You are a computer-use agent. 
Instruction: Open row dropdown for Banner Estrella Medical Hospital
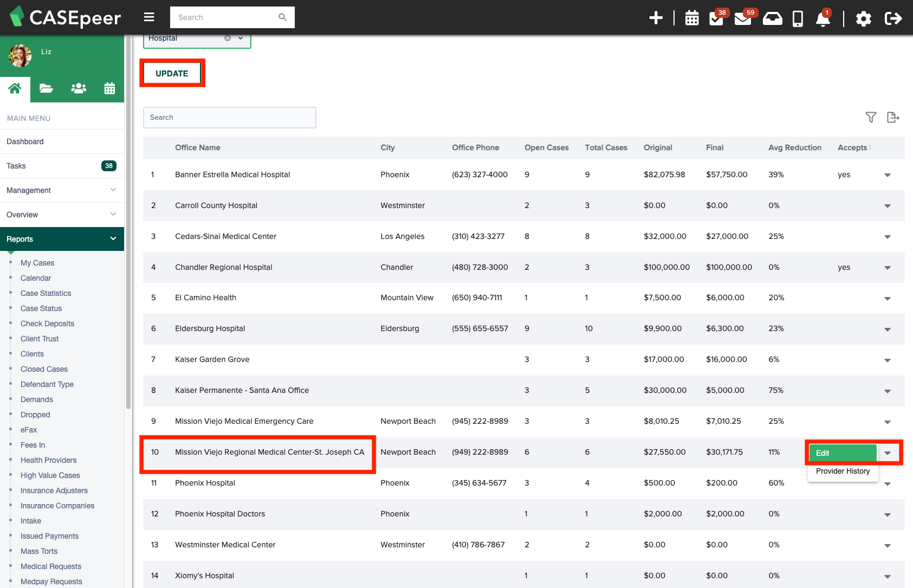[x=888, y=175]
